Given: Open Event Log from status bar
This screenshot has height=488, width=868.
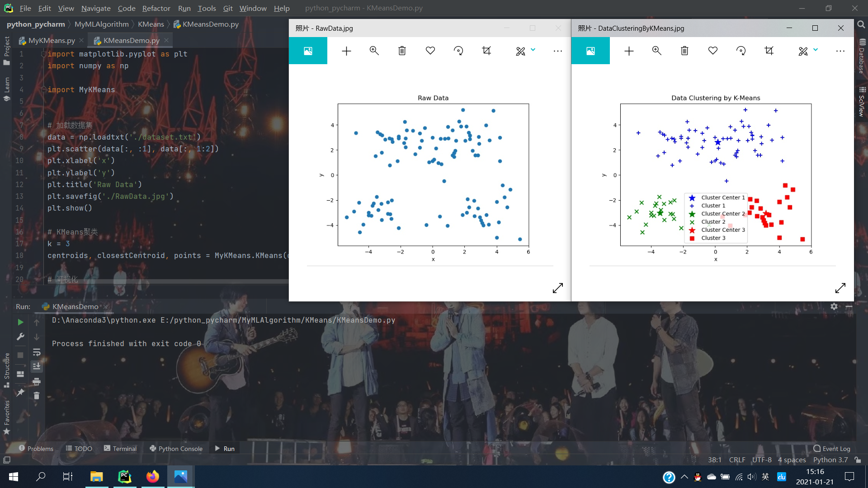Looking at the screenshot, I should (x=832, y=448).
